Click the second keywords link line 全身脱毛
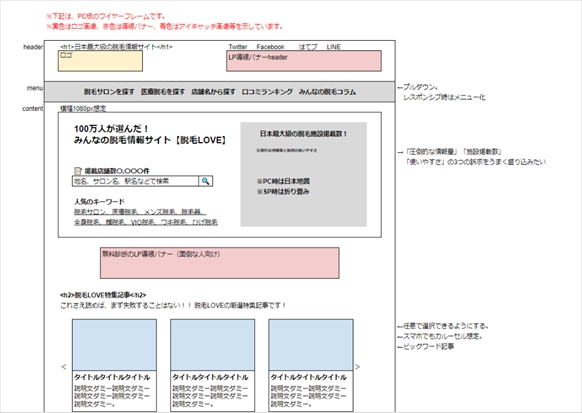Viewport: 582px width, 413px height. pos(146,222)
